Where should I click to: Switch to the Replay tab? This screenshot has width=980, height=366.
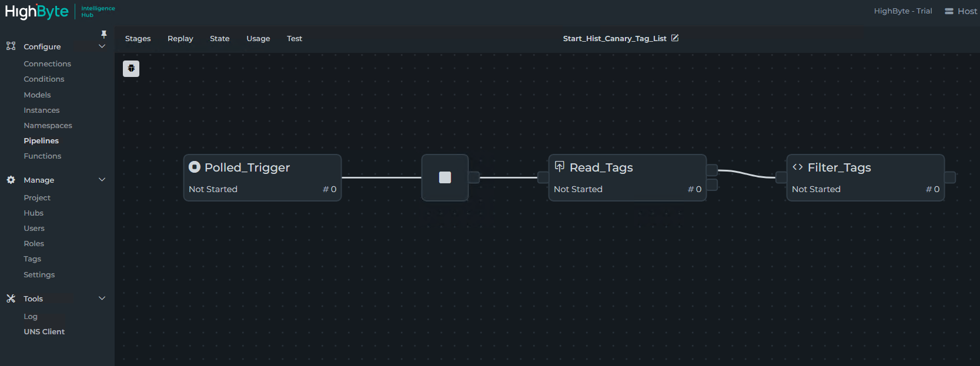(x=180, y=39)
